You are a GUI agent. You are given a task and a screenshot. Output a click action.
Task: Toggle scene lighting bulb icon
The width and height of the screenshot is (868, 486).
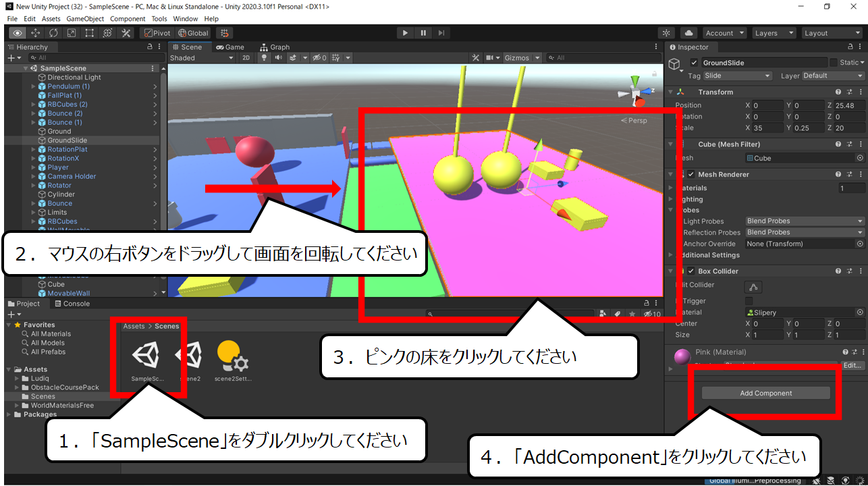point(265,58)
